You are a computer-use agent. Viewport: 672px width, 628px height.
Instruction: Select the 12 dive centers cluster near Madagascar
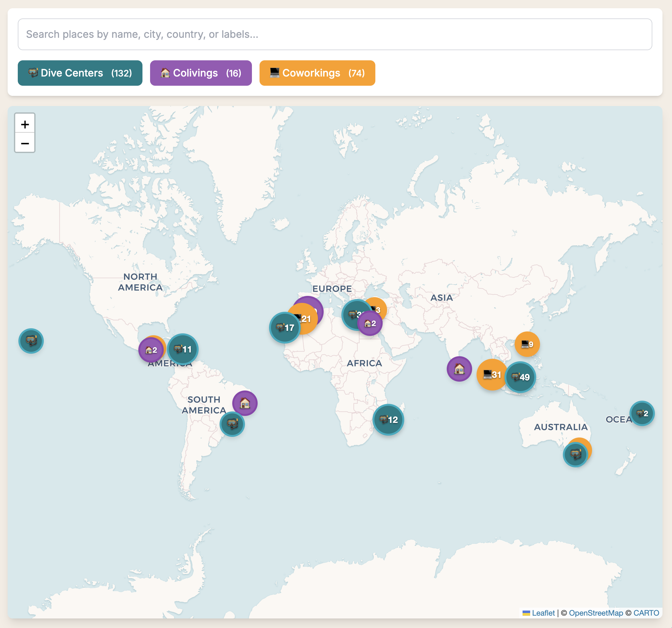pos(388,419)
